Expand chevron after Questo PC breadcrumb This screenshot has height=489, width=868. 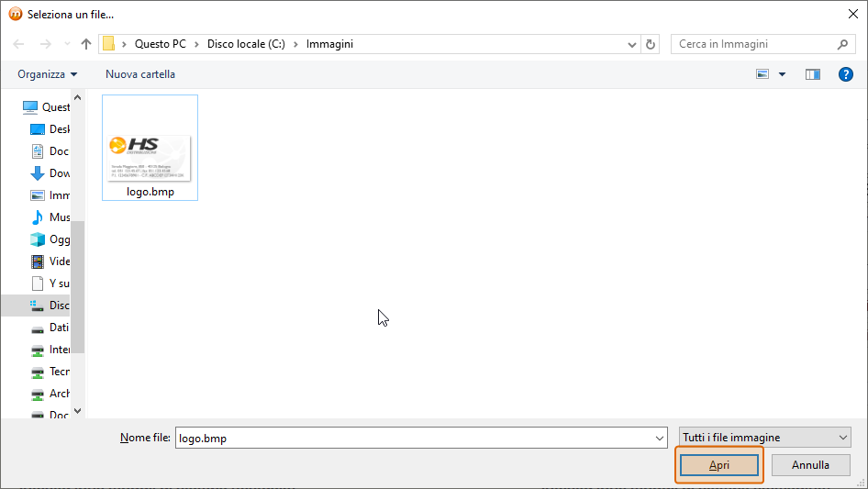pos(196,44)
